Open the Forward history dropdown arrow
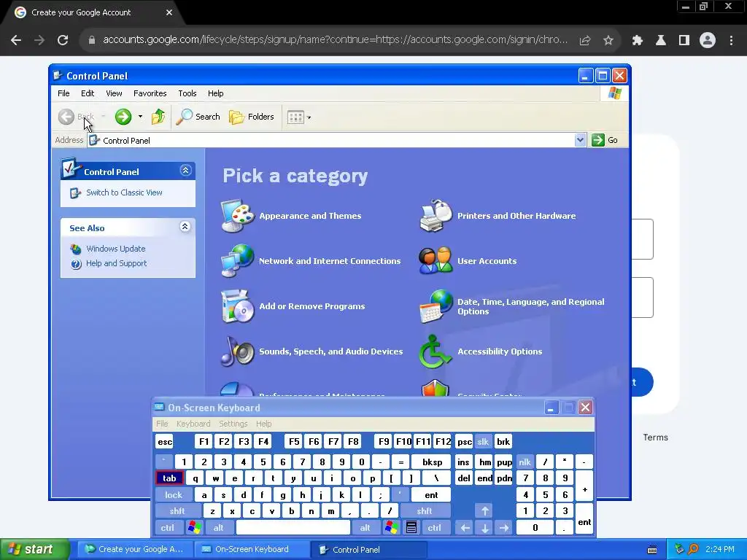This screenshot has width=747, height=560. pyautogui.click(x=140, y=117)
